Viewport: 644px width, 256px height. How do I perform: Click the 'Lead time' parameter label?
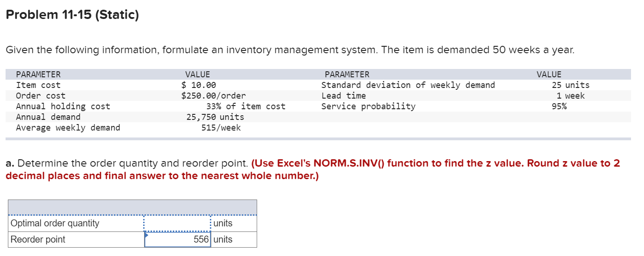coord(344,96)
